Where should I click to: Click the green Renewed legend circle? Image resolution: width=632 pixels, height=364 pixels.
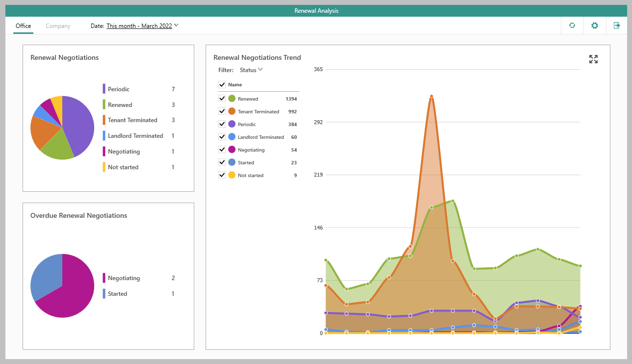(232, 99)
